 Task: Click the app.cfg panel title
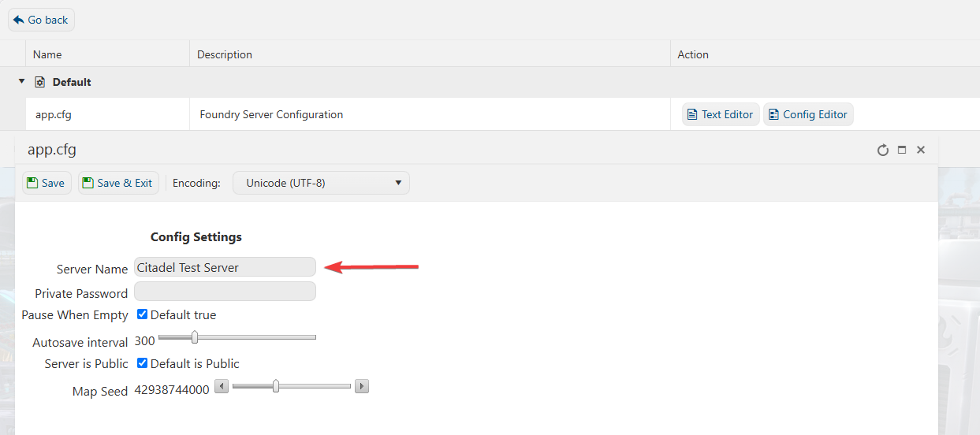(x=52, y=150)
